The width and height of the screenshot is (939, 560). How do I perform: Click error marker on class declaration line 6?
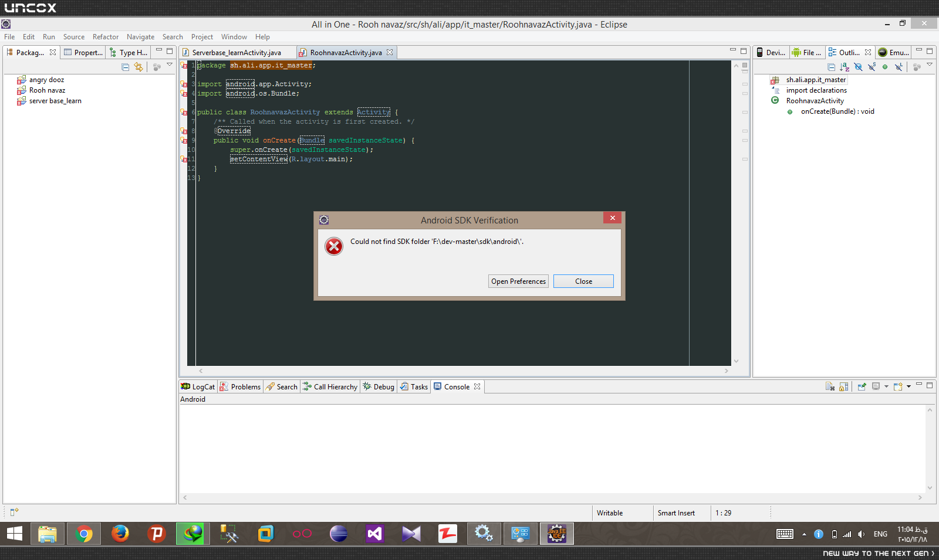click(x=184, y=113)
